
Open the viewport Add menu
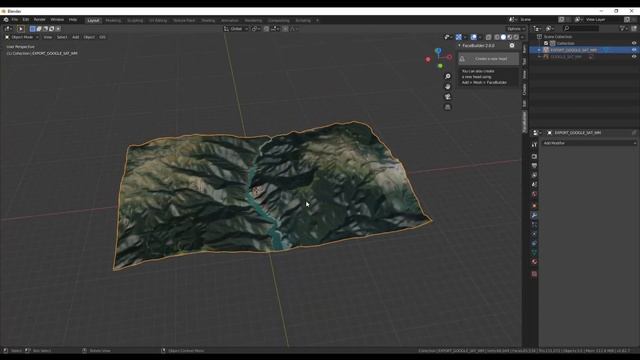pos(76,37)
